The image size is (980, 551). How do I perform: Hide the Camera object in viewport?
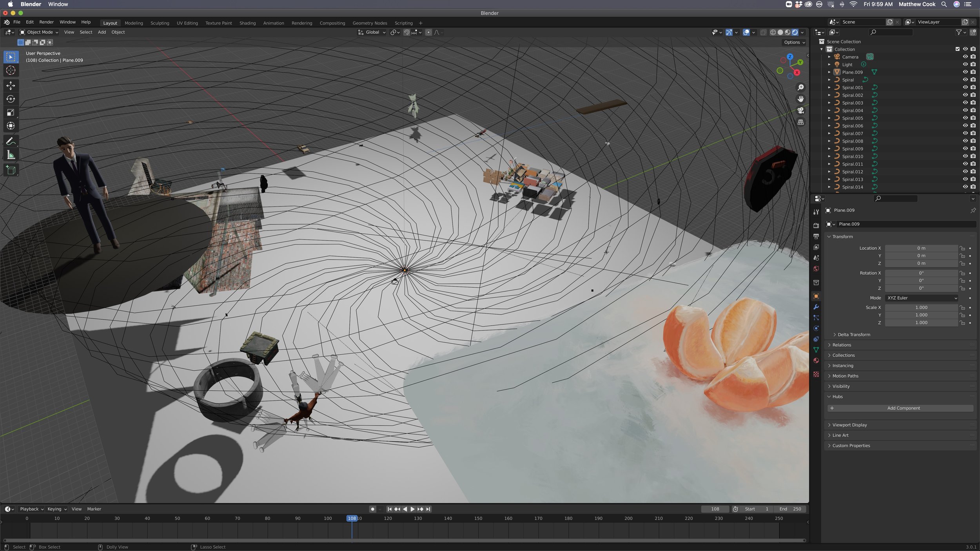pyautogui.click(x=965, y=57)
